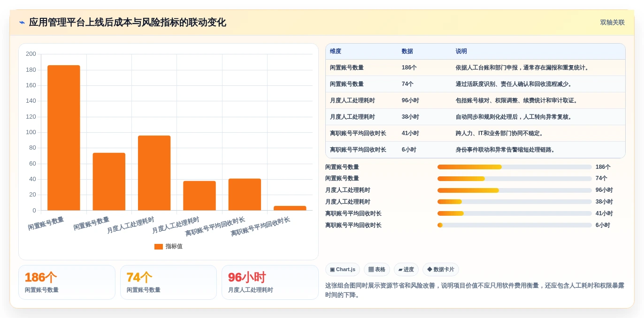
Task: Click the summary paragraph starting 这张组合图同时展示
Action: 475,290
